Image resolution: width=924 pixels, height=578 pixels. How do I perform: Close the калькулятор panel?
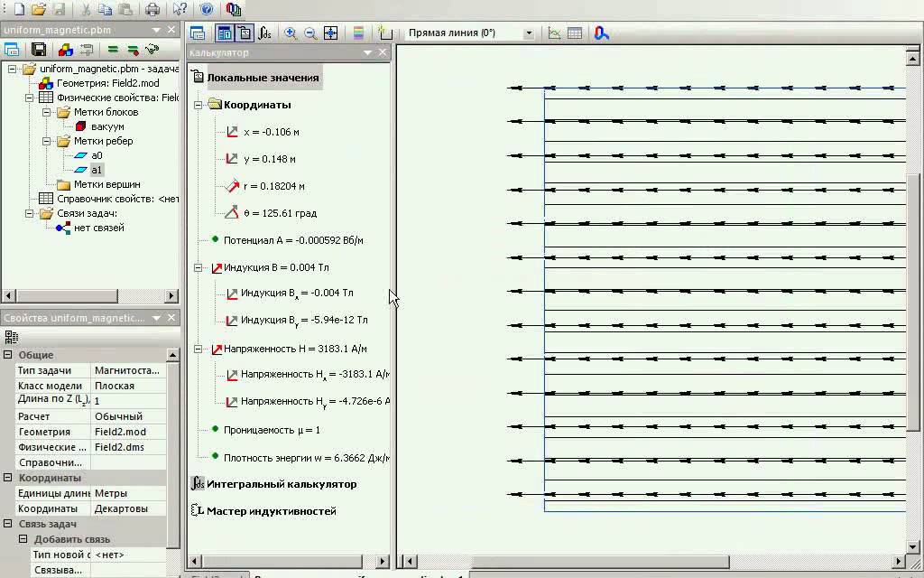pos(383,52)
